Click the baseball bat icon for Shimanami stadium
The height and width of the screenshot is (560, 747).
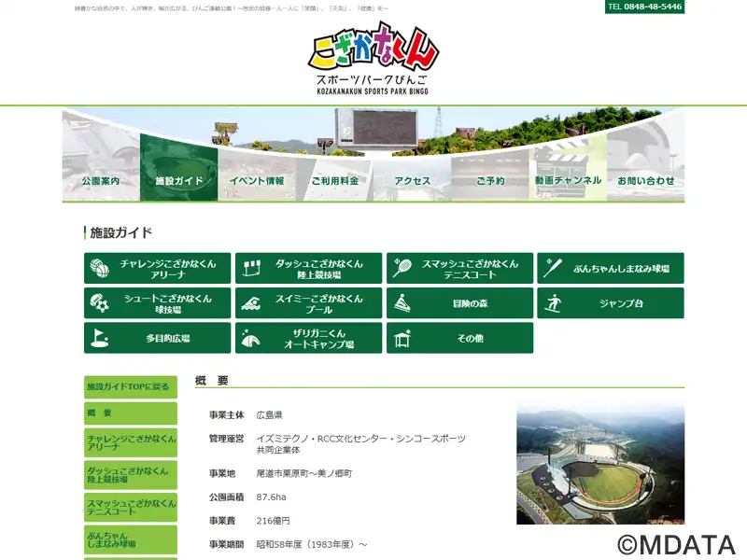click(553, 268)
